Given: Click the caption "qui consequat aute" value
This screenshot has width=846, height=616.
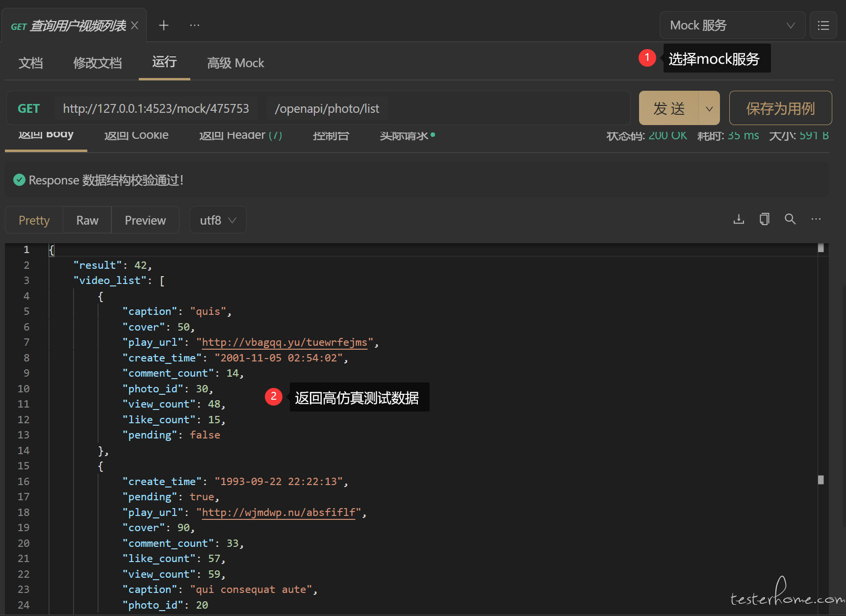Looking at the screenshot, I should point(251,590).
